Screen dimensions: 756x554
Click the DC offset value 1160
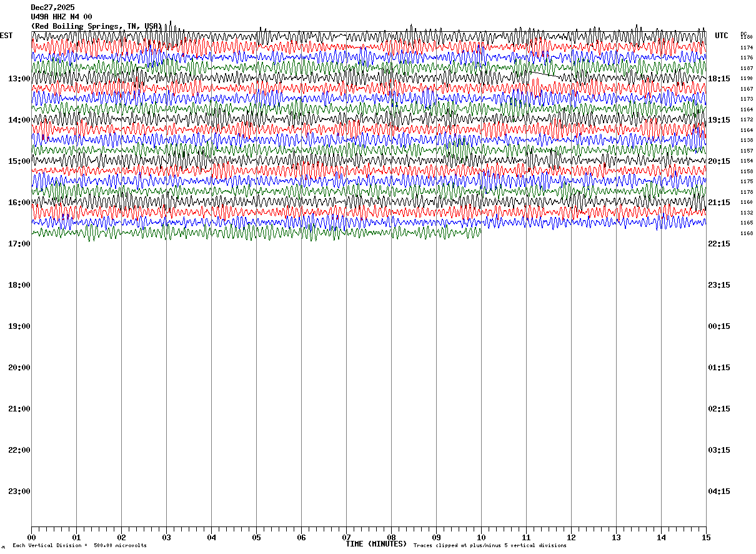point(747,202)
